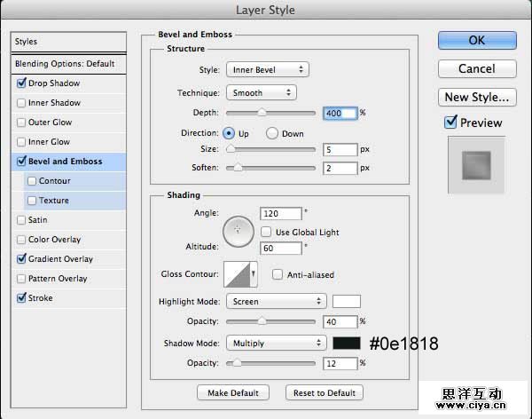Click the layer style preview thumbnail

point(479,164)
